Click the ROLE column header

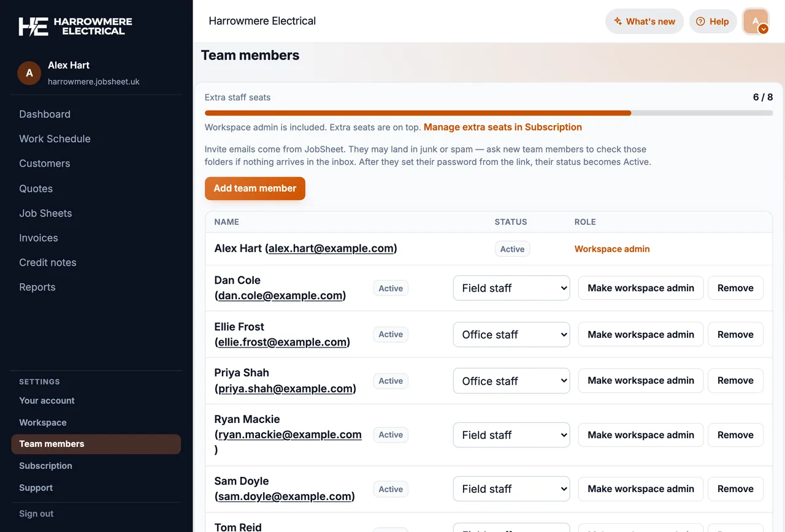(x=585, y=222)
